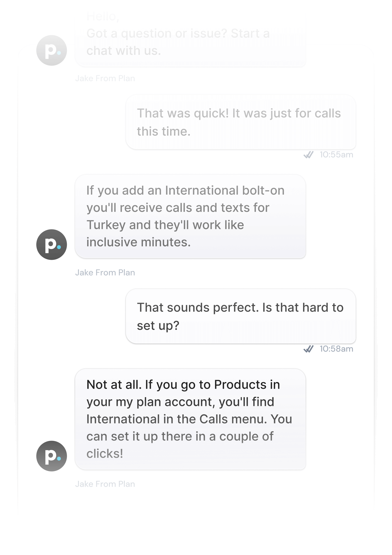Image resolution: width=392 pixels, height=555 pixels.
Task: Click the word 'International' in the bolt-on message
Action: [203, 190]
